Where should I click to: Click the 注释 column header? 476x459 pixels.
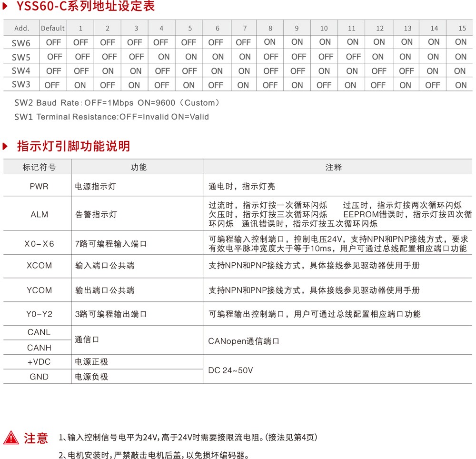pyautogui.click(x=333, y=167)
